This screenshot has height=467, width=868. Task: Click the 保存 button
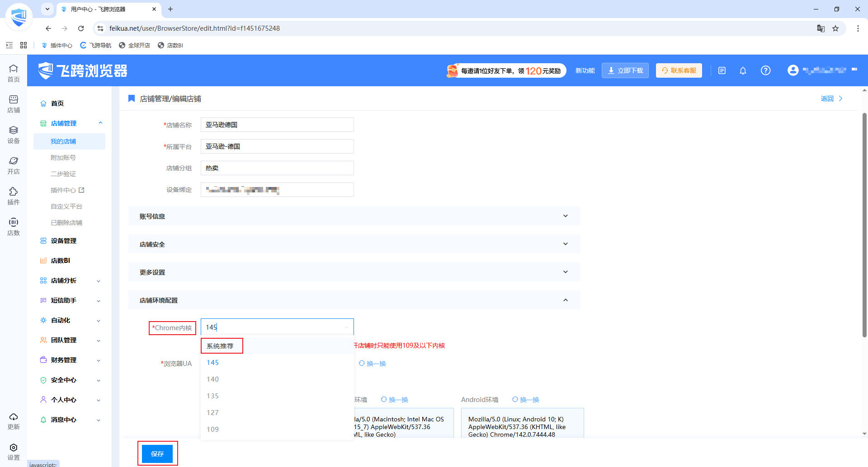157,454
